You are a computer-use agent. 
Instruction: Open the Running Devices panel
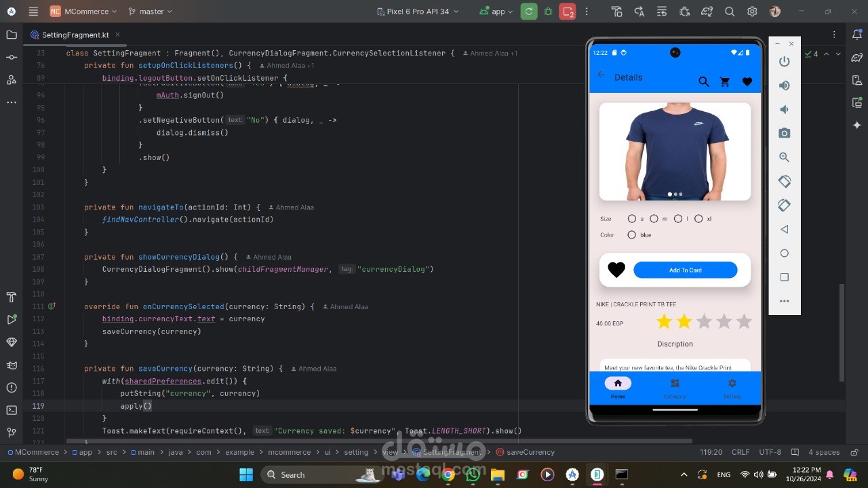pyautogui.click(x=856, y=102)
